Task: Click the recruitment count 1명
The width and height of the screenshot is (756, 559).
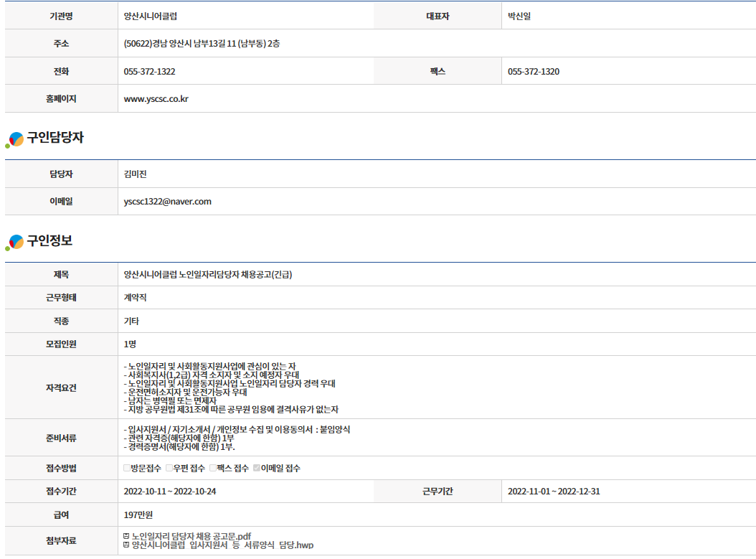Action: 130,344
